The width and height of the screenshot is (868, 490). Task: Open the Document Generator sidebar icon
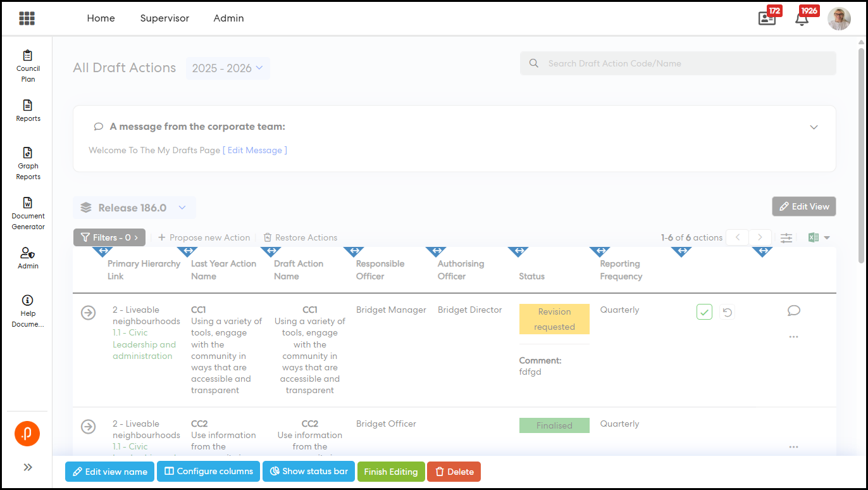click(28, 213)
